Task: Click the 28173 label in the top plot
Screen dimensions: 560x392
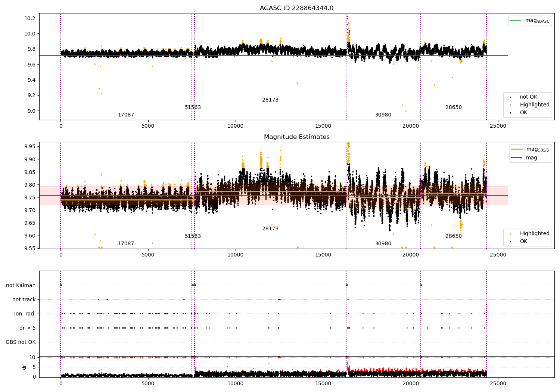Action: (x=270, y=100)
